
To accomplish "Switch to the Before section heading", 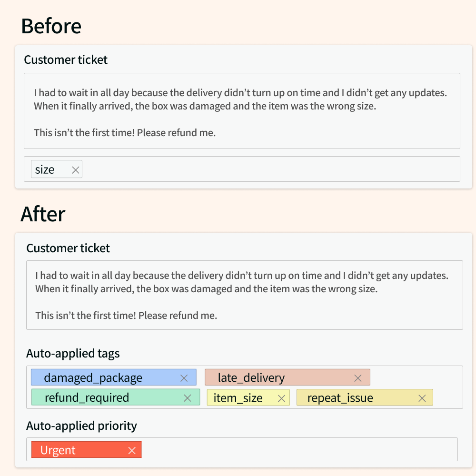I will pyautogui.click(x=50, y=26).
